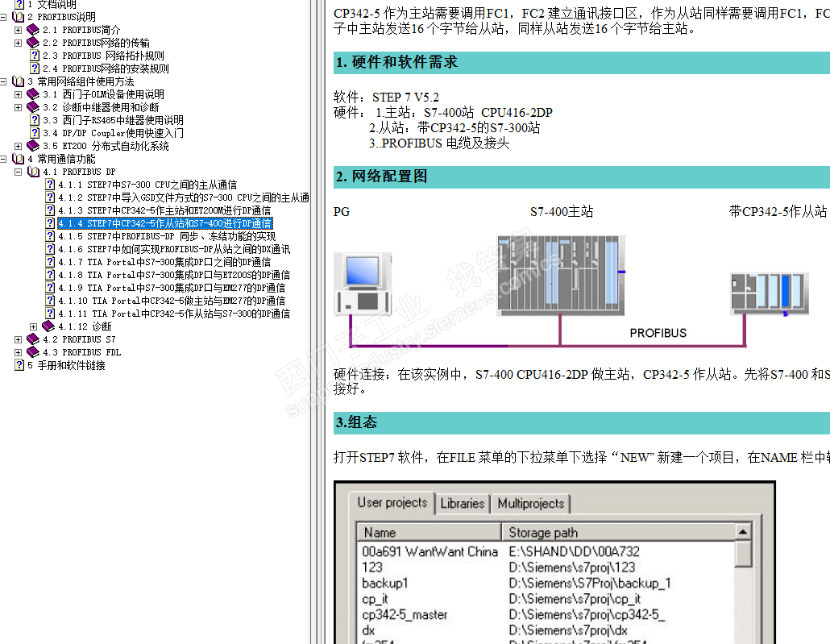
Task: Open topic '4.1.6' about DX通讯 between DP slaves
Action: [x=174, y=249]
